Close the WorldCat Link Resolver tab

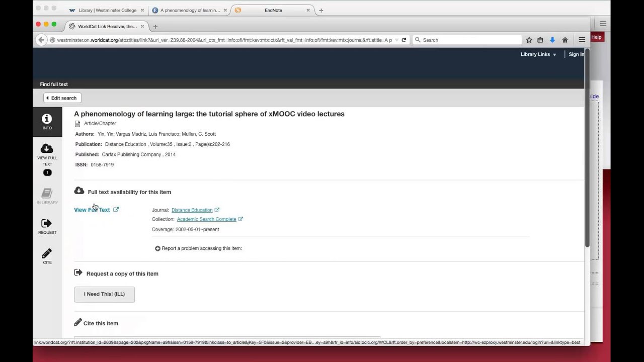(142, 26)
